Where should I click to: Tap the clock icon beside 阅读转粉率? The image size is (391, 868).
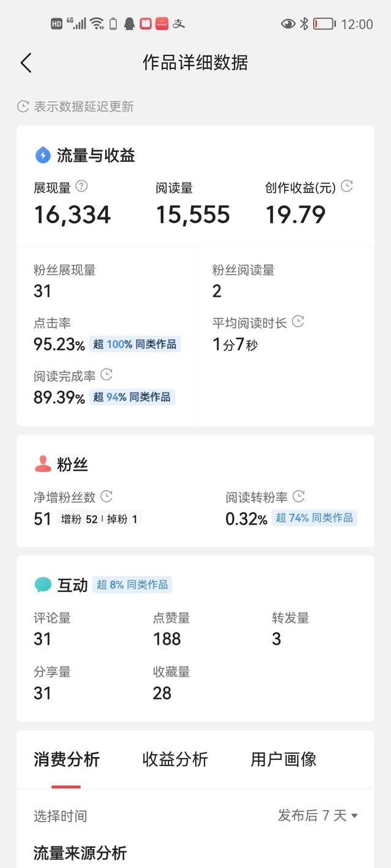[x=298, y=496]
